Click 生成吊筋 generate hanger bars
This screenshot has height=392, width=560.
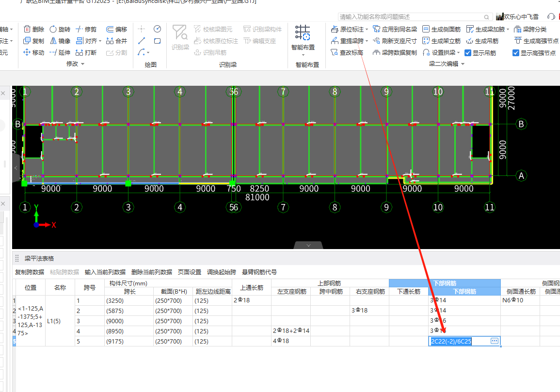click(x=482, y=41)
